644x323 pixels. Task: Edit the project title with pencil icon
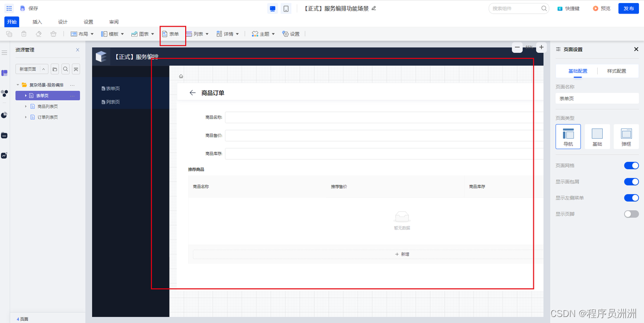[374, 8]
